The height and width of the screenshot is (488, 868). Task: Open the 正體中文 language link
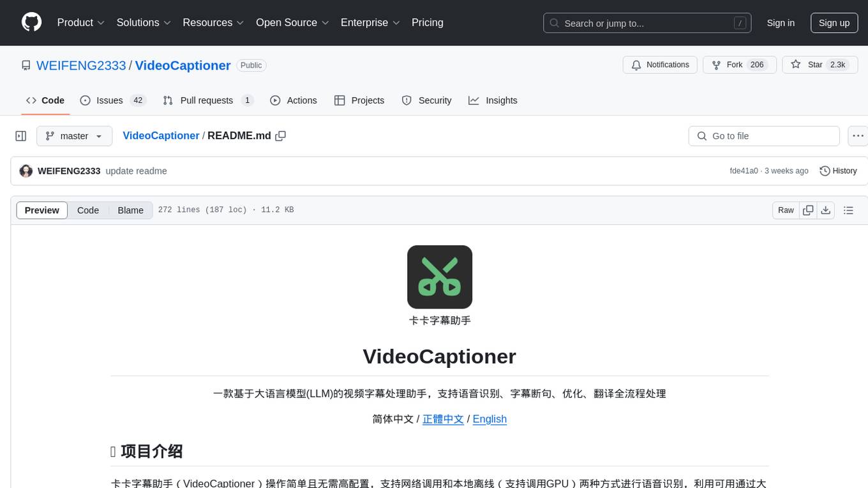(x=443, y=419)
